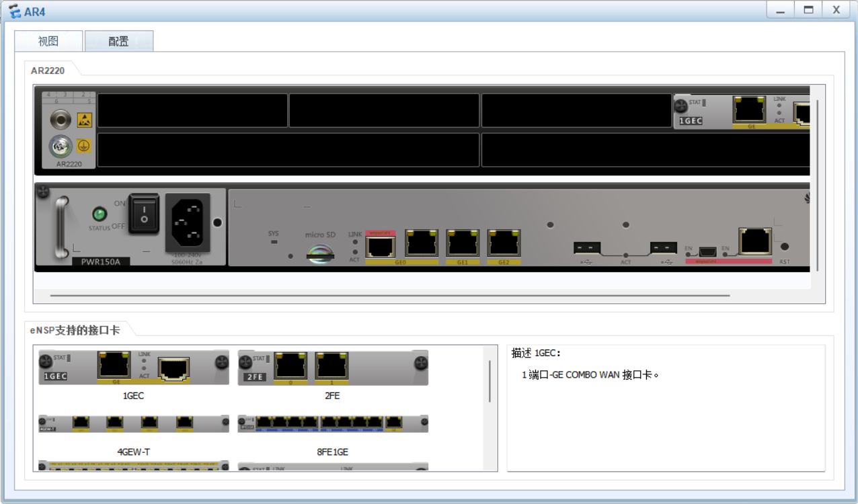858x504 pixels.
Task: Close the AR4 window
Action: pyautogui.click(x=836, y=9)
